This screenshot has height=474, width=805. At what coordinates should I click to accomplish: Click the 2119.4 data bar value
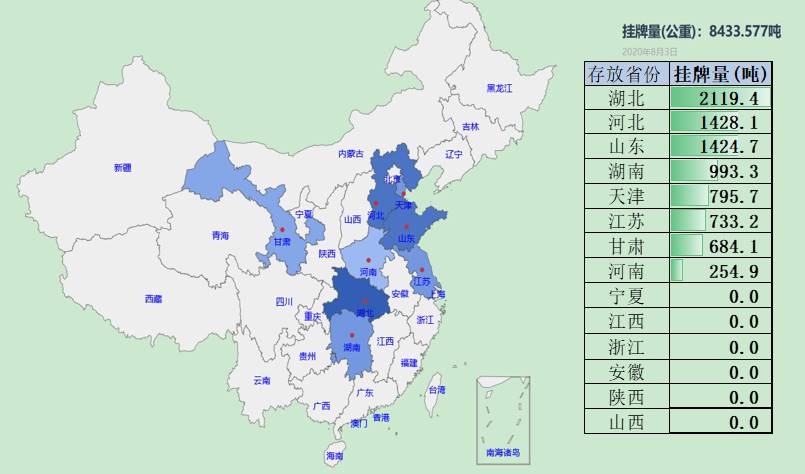coord(721,98)
